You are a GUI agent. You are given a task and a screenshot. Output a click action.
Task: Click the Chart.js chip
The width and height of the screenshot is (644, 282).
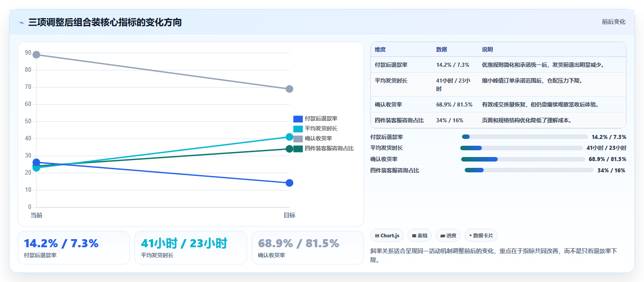pos(387,236)
